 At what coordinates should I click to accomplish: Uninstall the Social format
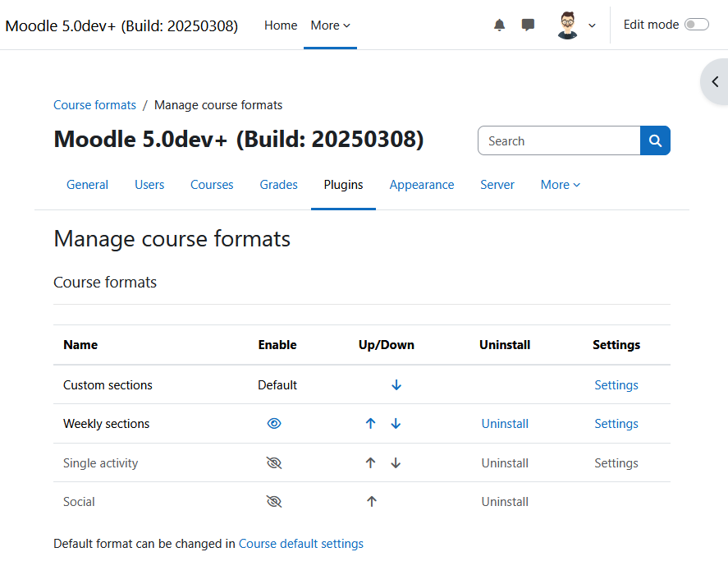tap(505, 502)
